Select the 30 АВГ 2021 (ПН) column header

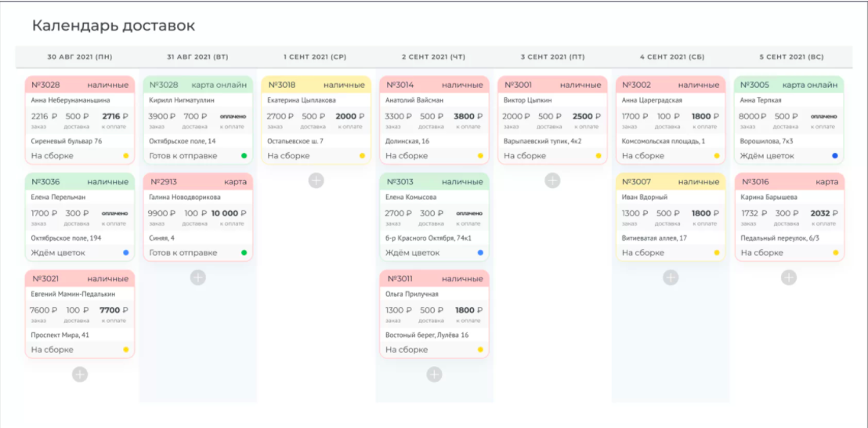[x=79, y=57]
